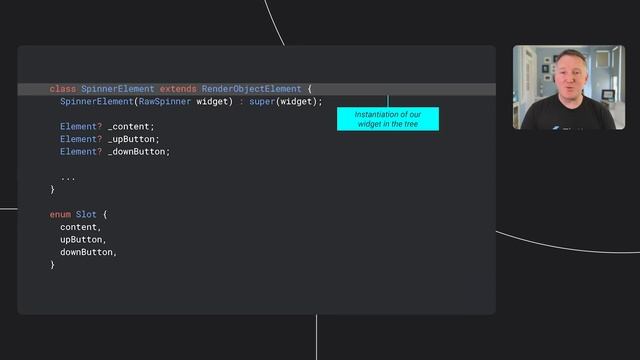
Task: Click the presenter webcam video thumbnail
Action: tap(569, 87)
